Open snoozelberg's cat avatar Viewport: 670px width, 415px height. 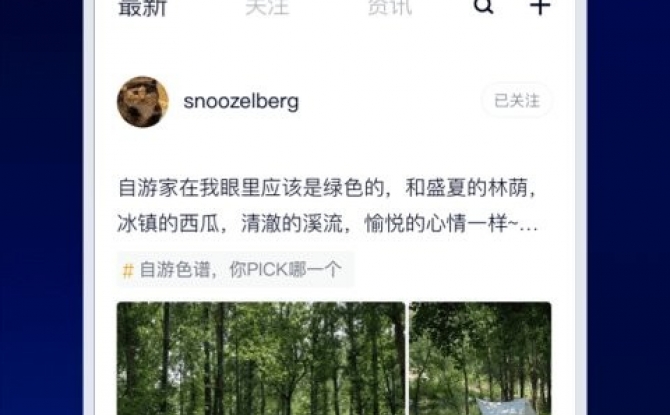coord(143,102)
